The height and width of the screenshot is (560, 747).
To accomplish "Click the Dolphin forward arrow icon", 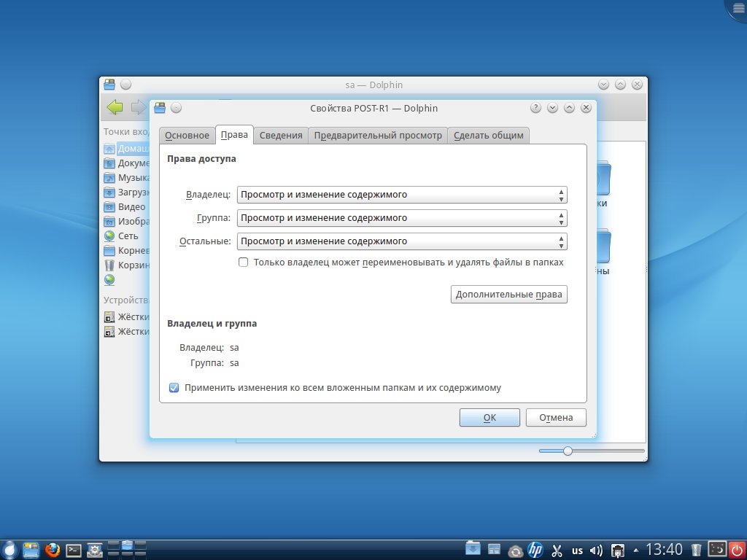I will pos(138,107).
